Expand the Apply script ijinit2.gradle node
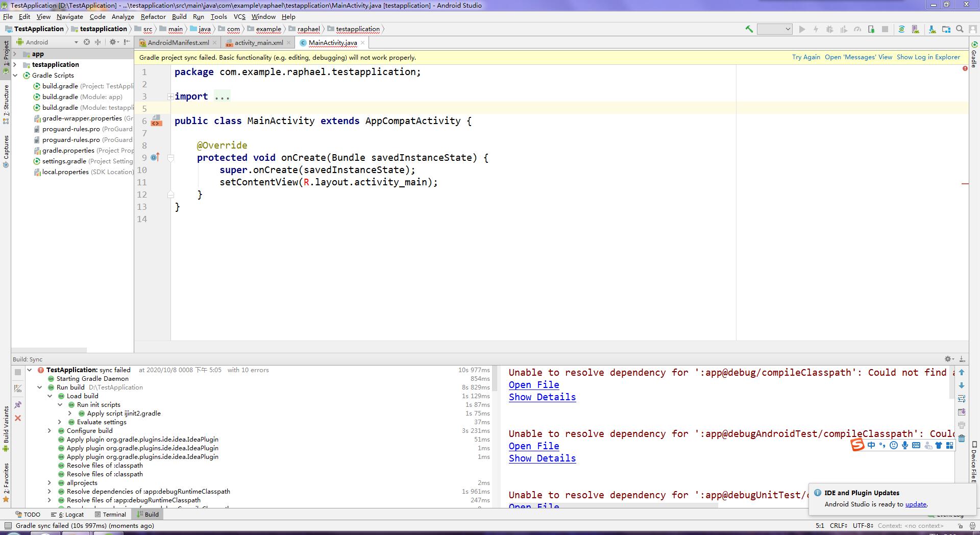 [x=70, y=414]
